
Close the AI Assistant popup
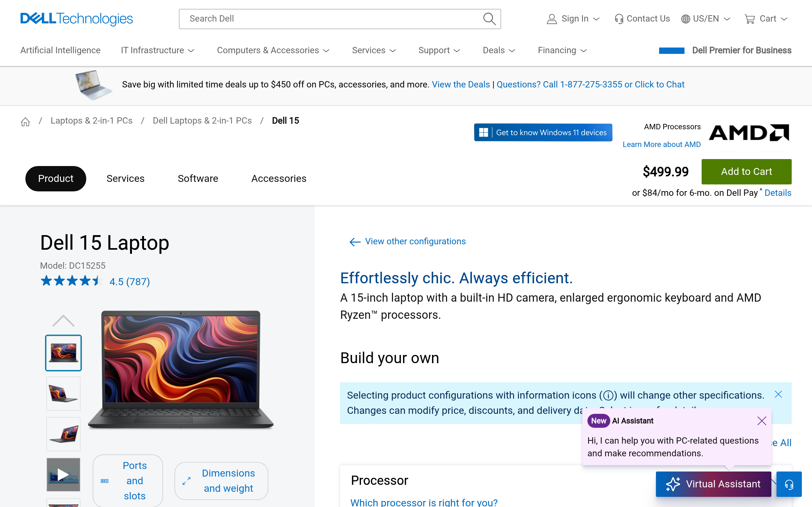pos(761,421)
